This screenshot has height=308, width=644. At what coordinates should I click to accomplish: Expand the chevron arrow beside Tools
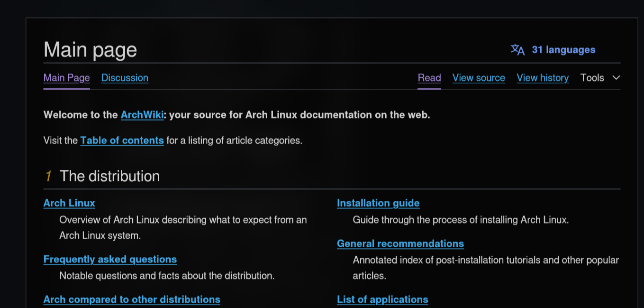(616, 78)
